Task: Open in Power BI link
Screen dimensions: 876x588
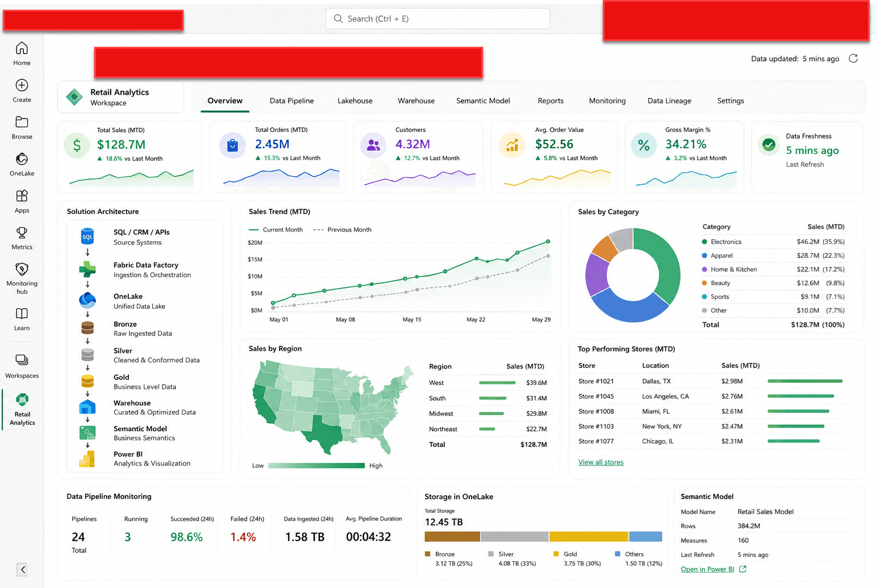Action: 708,569
